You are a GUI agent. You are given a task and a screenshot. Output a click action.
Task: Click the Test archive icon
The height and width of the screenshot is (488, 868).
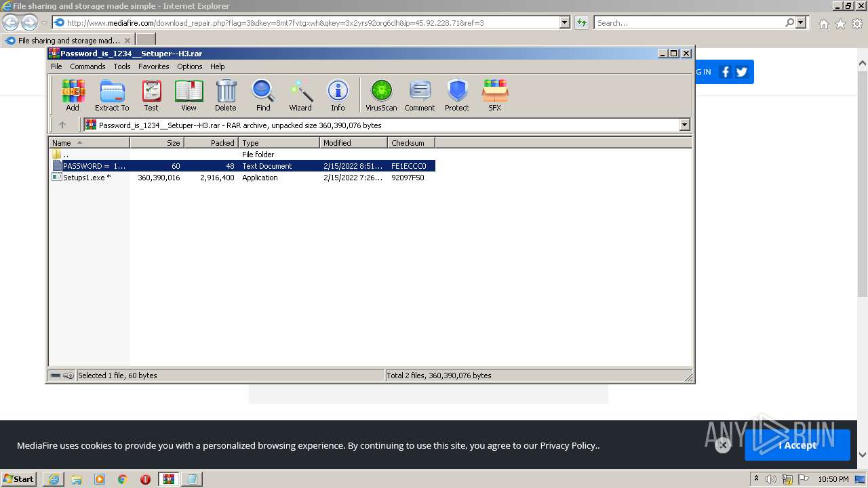click(151, 95)
